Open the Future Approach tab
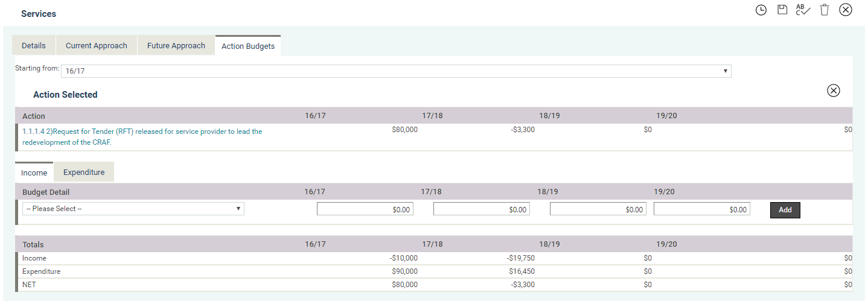868x301 pixels. tap(176, 46)
